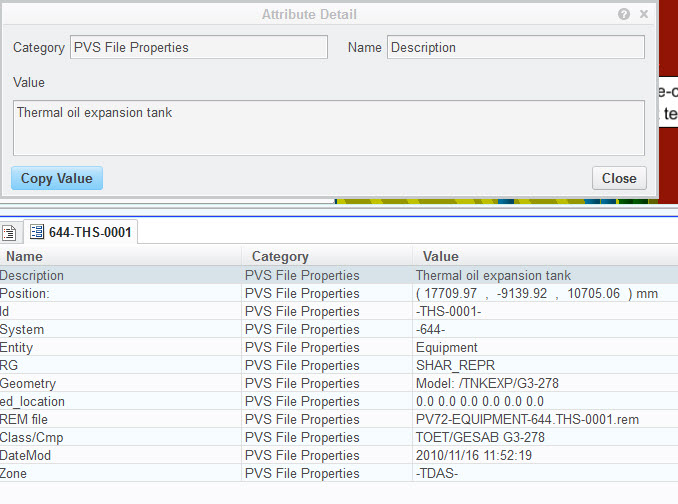Click the Category cell in the DateMod row
Image resolution: width=678 pixels, height=504 pixels.
click(327, 456)
